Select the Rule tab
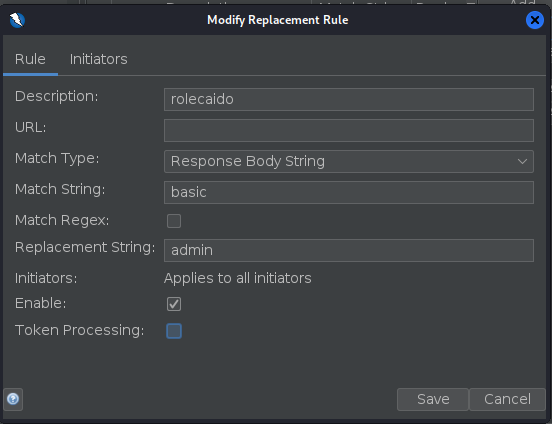Viewport: 552px width, 424px height. (30, 59)
